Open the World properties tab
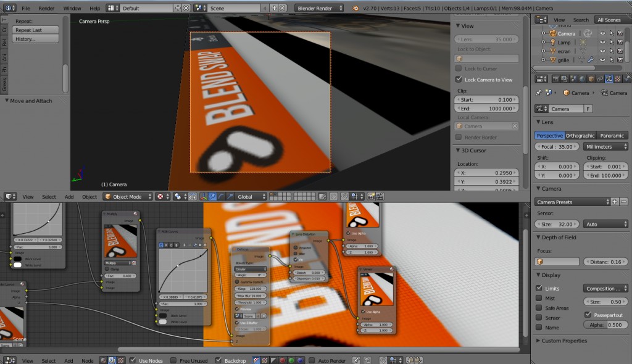The height and width of the screenshot is (364, 632). (582, 79)
